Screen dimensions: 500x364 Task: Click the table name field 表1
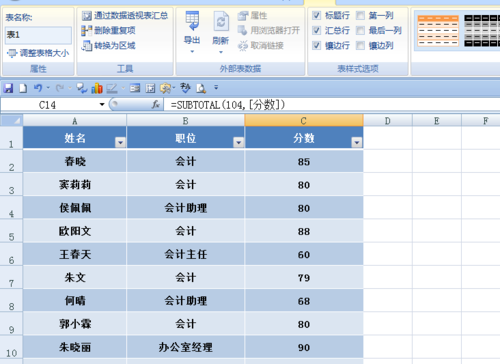(x=38, y=35)
